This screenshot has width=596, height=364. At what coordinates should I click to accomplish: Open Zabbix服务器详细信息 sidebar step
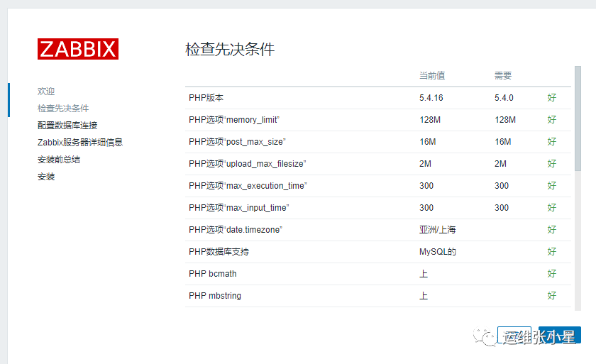click(80, 143)
